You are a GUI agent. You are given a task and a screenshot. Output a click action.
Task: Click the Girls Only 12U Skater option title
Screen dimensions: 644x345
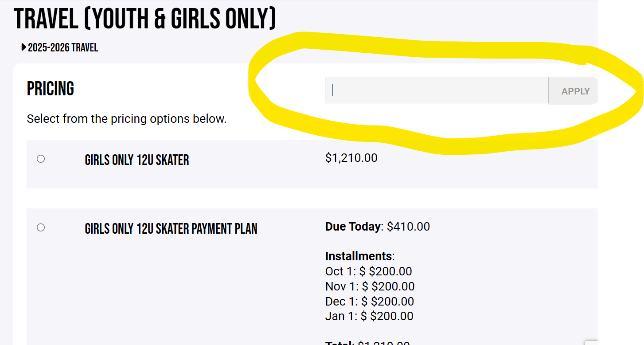tap(137, 160)
